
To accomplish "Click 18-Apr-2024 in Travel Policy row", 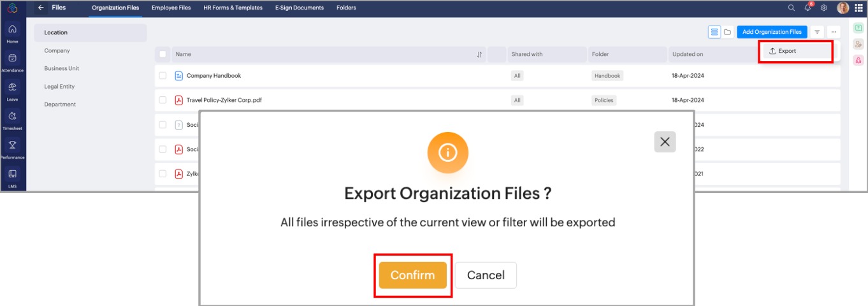I will [688, 100].
